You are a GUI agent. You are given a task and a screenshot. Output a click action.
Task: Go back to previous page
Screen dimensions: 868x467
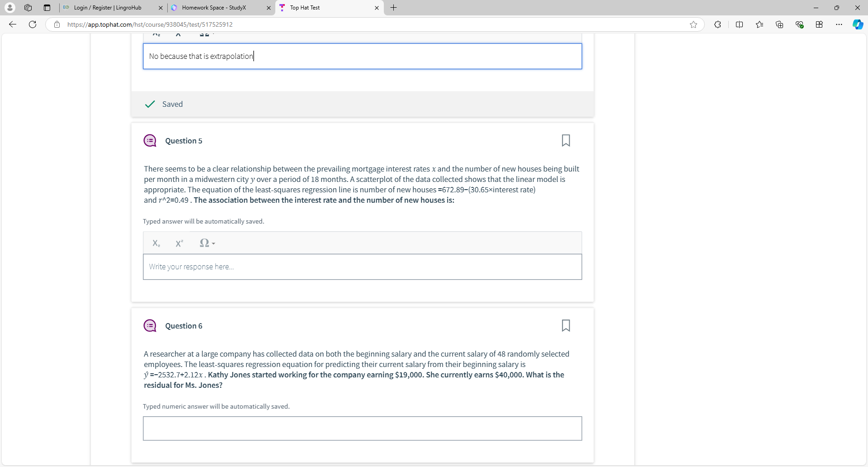coord(13,24)
